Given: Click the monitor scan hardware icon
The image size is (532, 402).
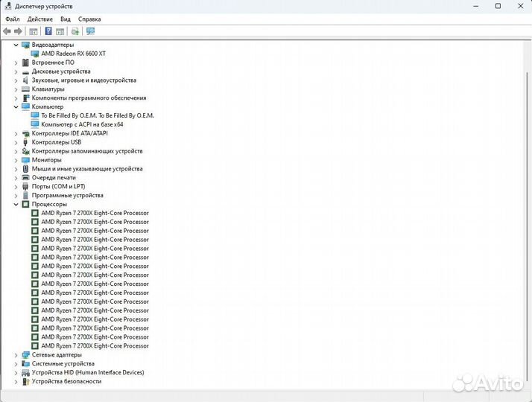Looking at the screenshot, I should [x=91, y=31].
